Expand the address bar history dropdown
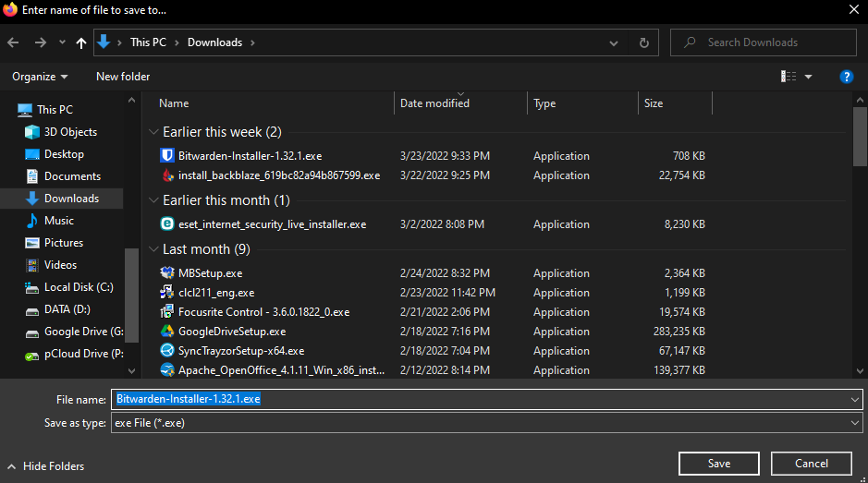868x483 pixels. click(x=614, y=42)
